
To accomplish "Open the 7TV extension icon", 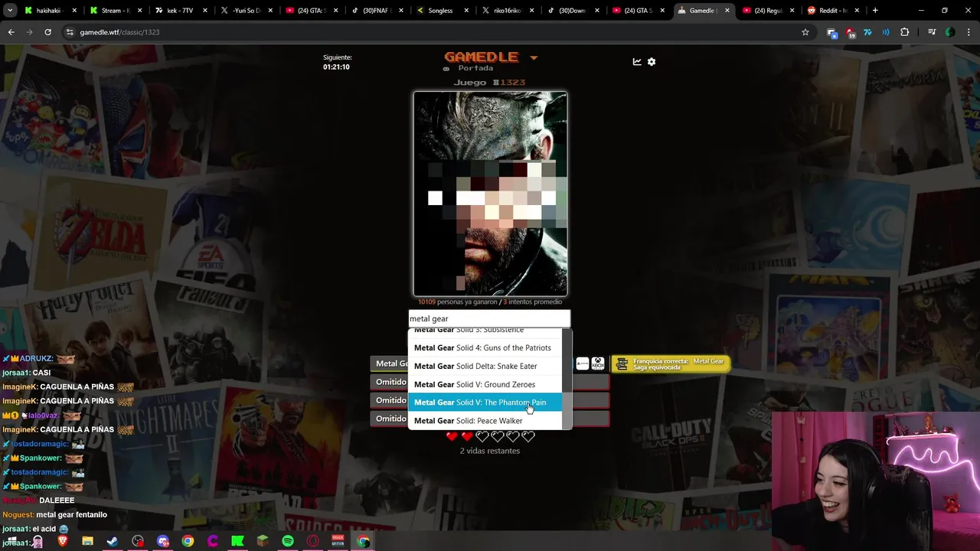I will pos(867,32).
